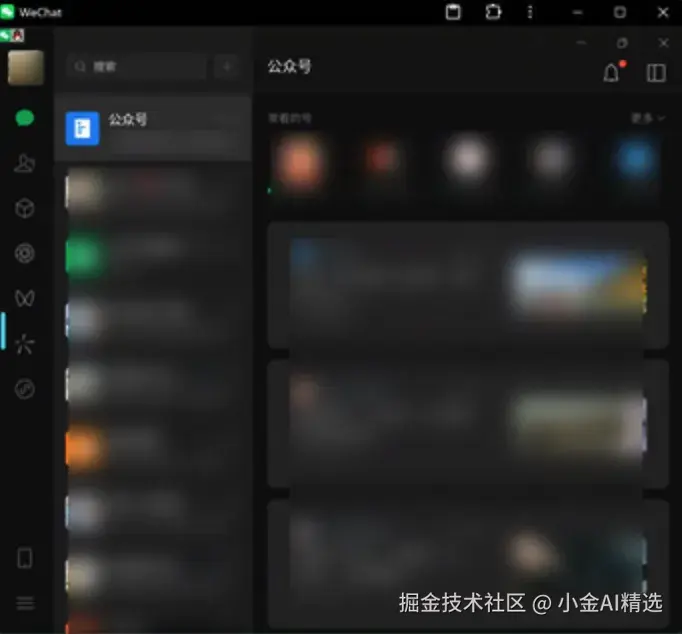Restore the inner 公众号 window

[x=622, y=43]
